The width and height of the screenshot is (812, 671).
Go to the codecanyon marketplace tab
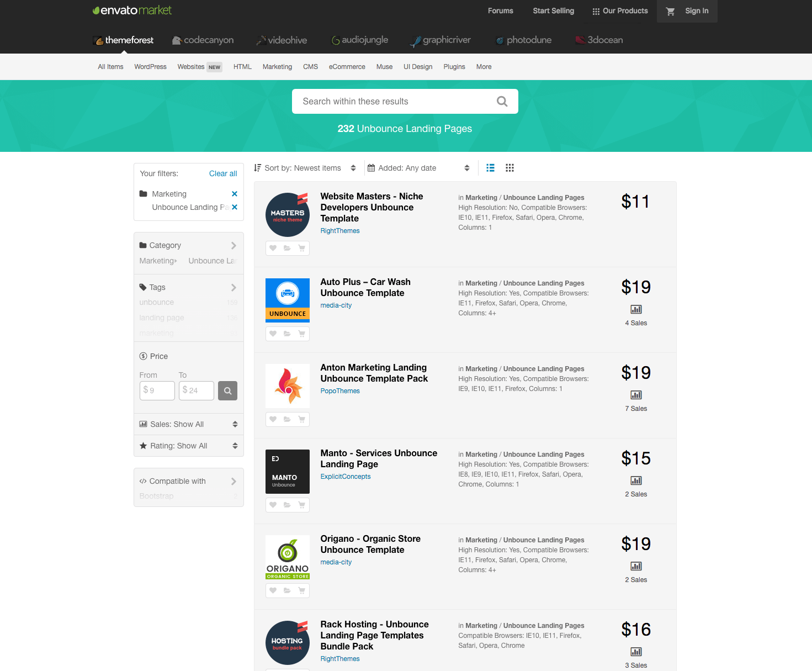[x=203, y=40]
